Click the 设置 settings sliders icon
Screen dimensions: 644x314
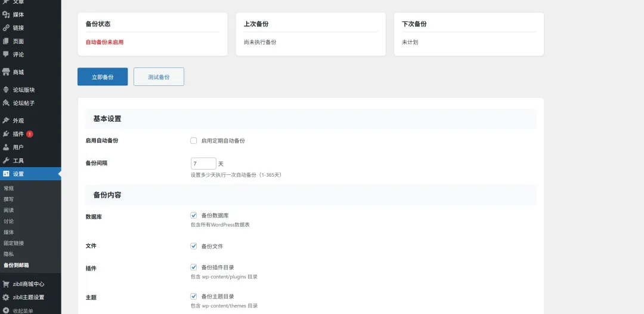[x=6, y=174]
